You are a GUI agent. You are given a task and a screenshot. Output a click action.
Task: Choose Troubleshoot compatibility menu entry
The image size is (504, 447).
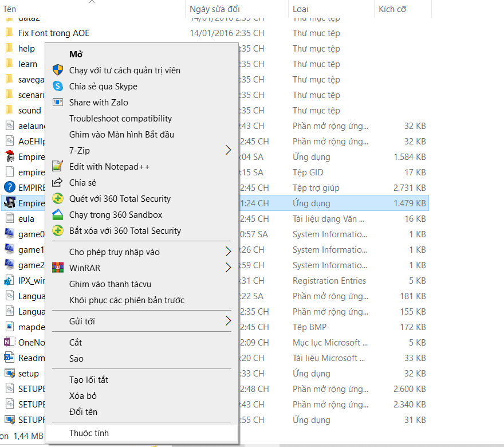coord(120,119)
